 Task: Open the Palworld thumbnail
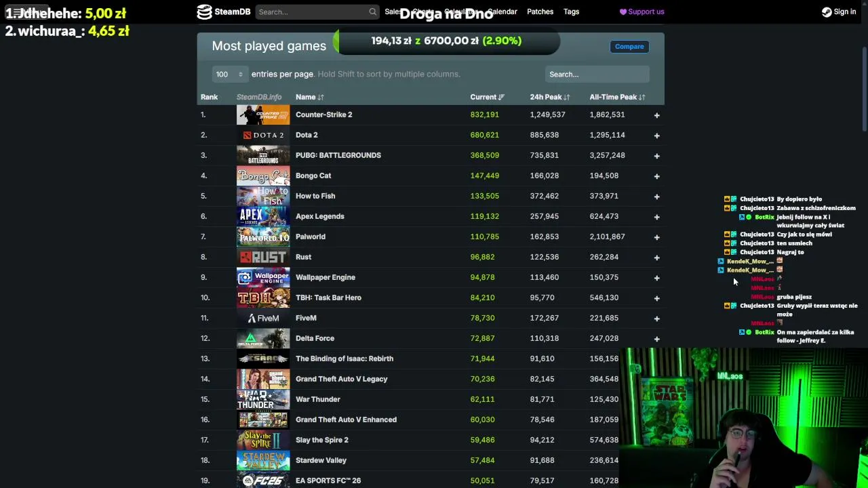tap(263, 237)
